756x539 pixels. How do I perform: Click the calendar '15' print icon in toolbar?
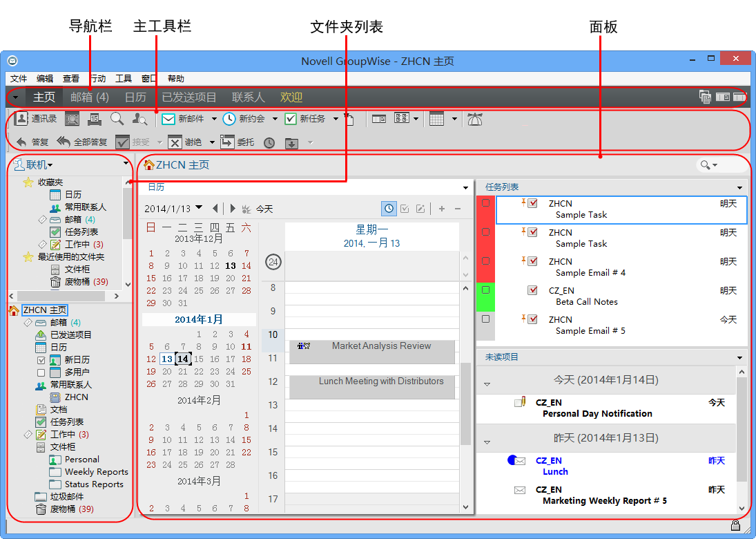95,119
